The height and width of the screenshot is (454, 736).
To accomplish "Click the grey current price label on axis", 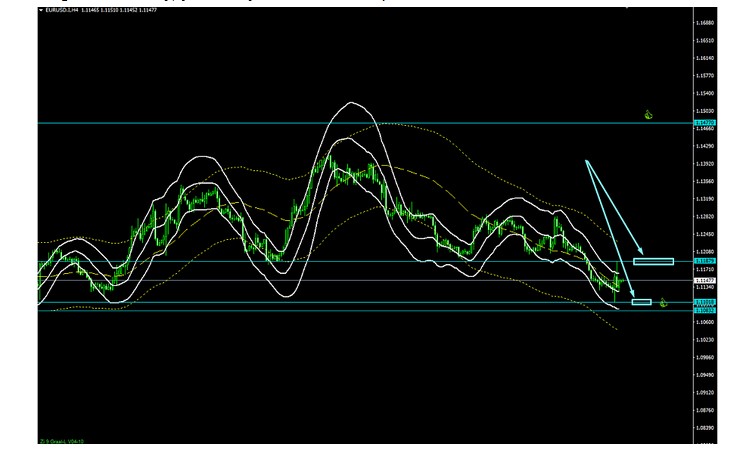I will coord(704,281).
